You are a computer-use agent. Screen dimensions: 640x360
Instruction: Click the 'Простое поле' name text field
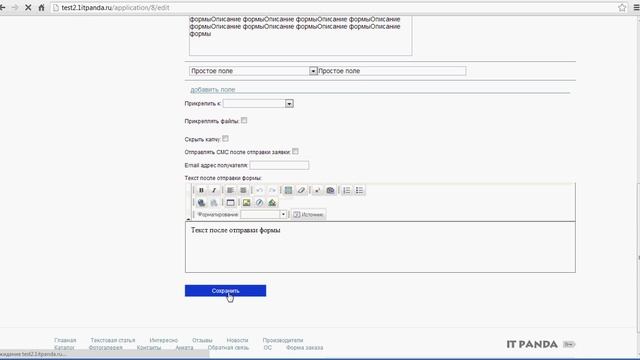391,71
